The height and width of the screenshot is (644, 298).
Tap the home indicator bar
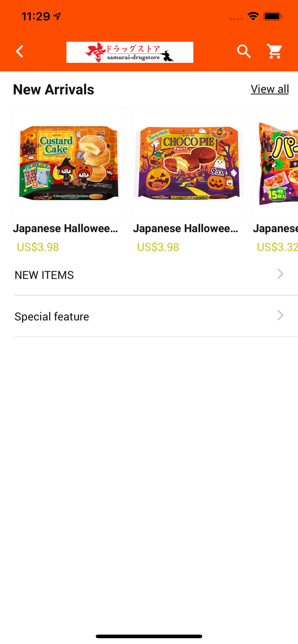pos(149,636)
